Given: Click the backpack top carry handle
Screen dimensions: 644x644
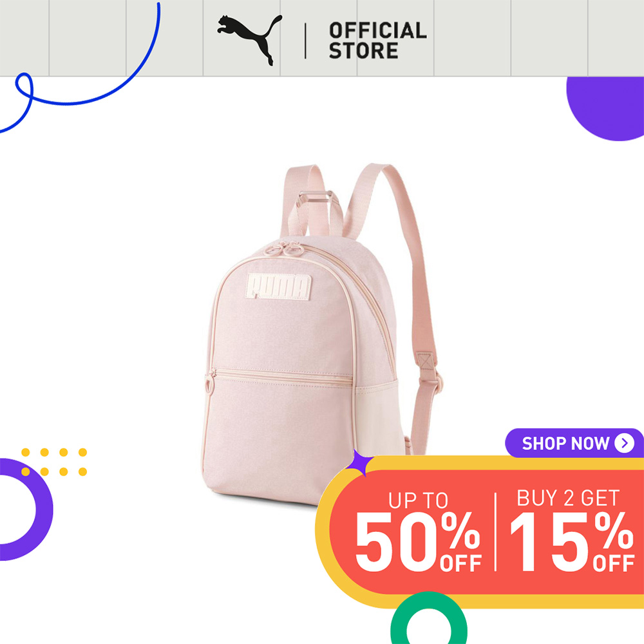Looking at the screenshot, I should click(312, 201).
